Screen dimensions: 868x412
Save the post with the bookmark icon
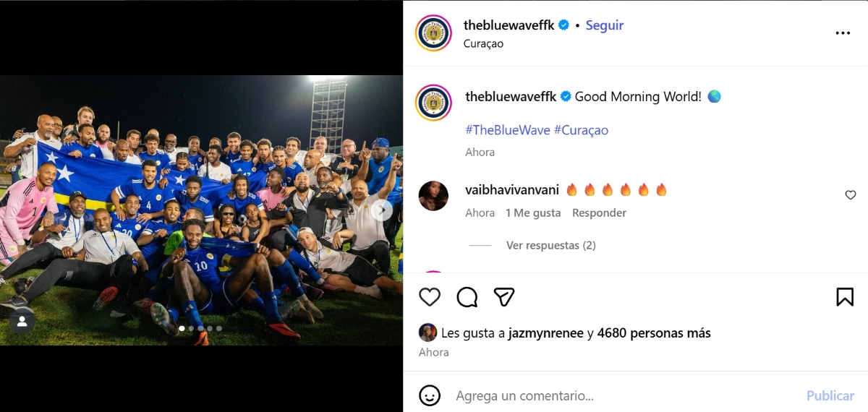[x=844, y=297]
